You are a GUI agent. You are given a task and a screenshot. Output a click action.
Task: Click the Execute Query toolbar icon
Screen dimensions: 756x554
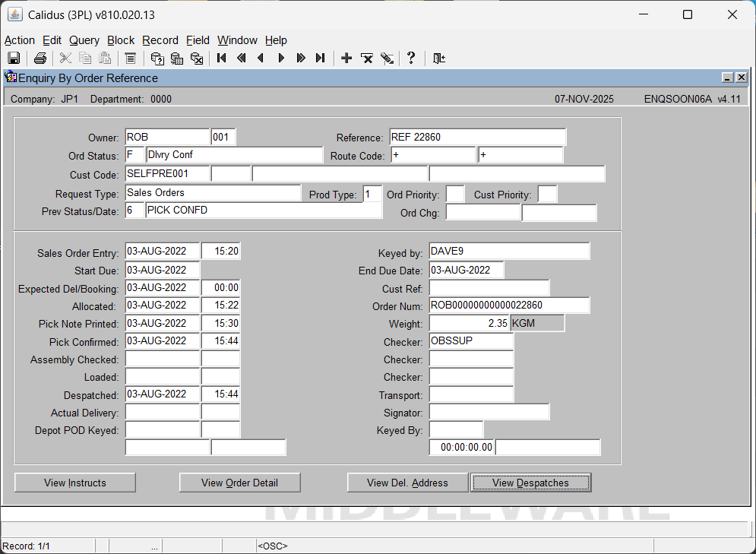177,59
